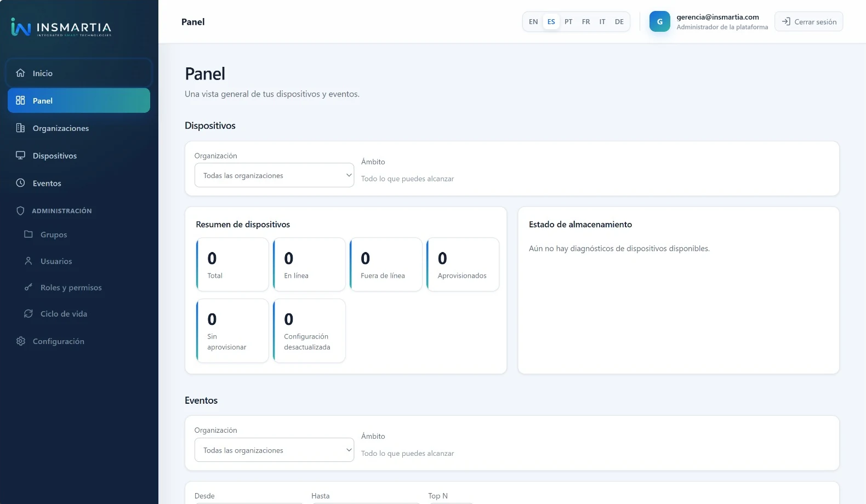Click the Inicio home icon

tap(20, 73)
